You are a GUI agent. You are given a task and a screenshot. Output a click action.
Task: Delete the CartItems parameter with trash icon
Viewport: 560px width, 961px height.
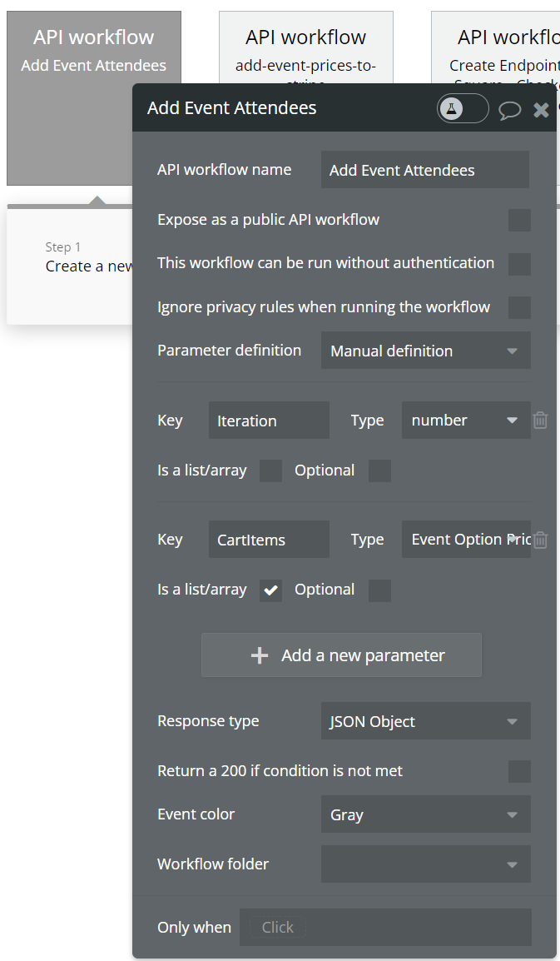pos(540,540)
